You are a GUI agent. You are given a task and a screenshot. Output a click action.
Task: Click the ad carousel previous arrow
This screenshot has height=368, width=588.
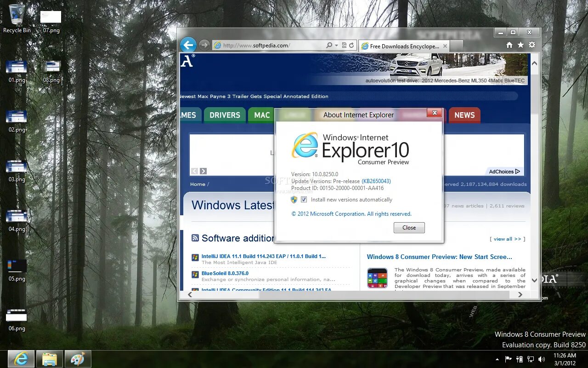(x=194, y=171)
